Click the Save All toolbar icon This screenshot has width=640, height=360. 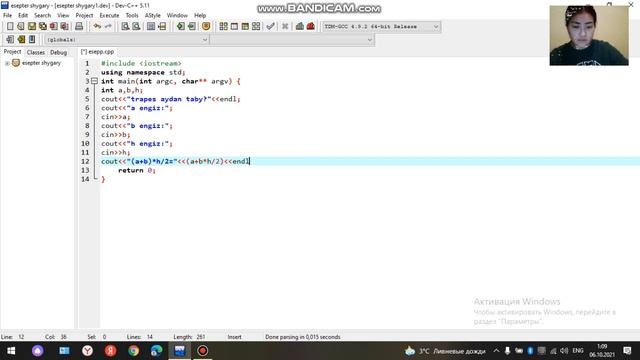pyautogui.click(x=42, y=27)
